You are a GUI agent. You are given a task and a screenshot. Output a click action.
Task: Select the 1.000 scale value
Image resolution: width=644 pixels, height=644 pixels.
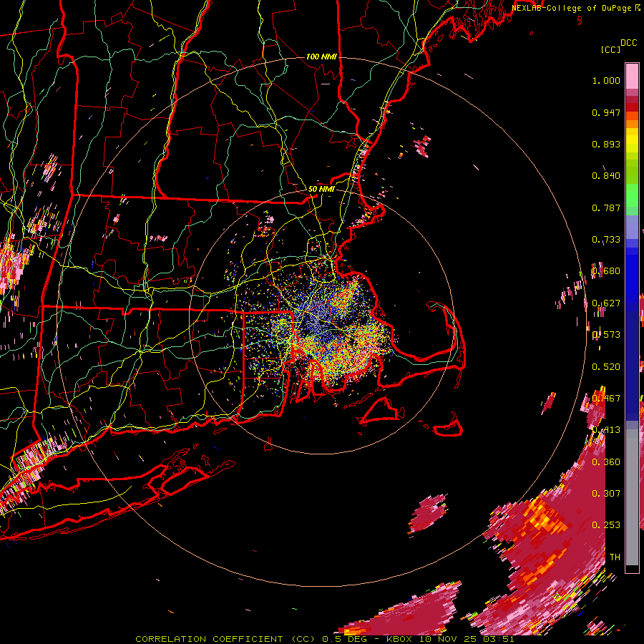pos(606,80)
